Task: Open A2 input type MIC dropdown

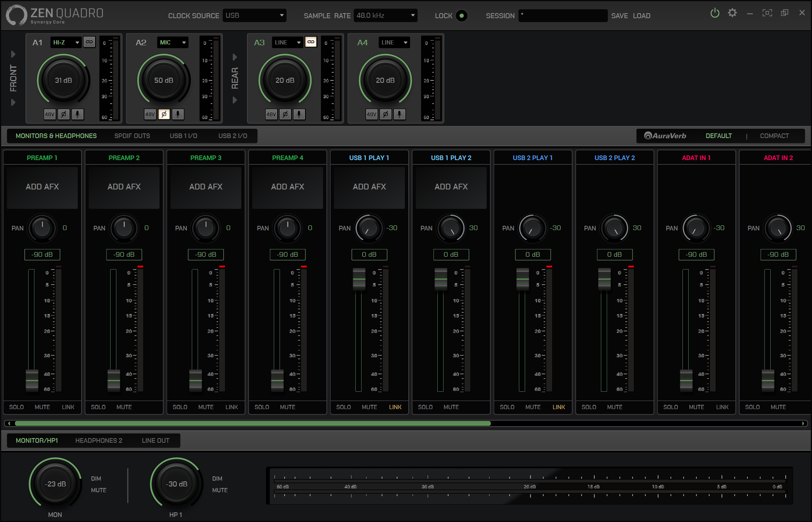Action: coord(172,43)
